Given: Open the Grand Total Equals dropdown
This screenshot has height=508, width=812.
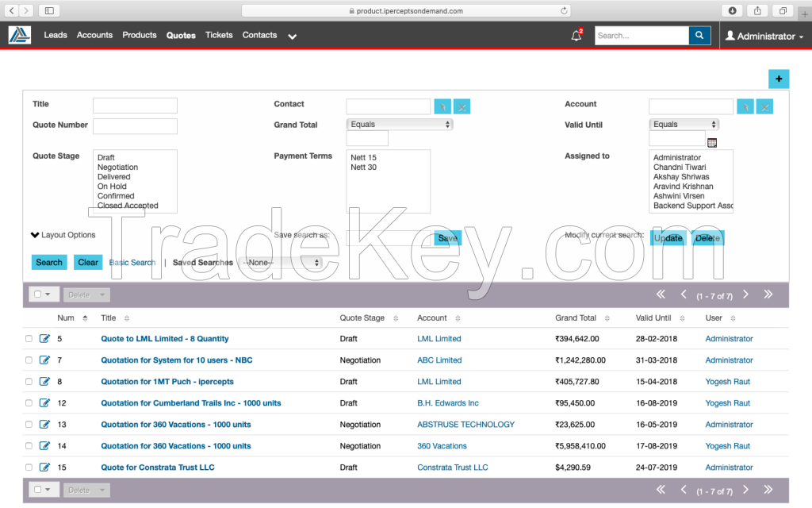Looking at the screenshot, I should tap(400, 125).
